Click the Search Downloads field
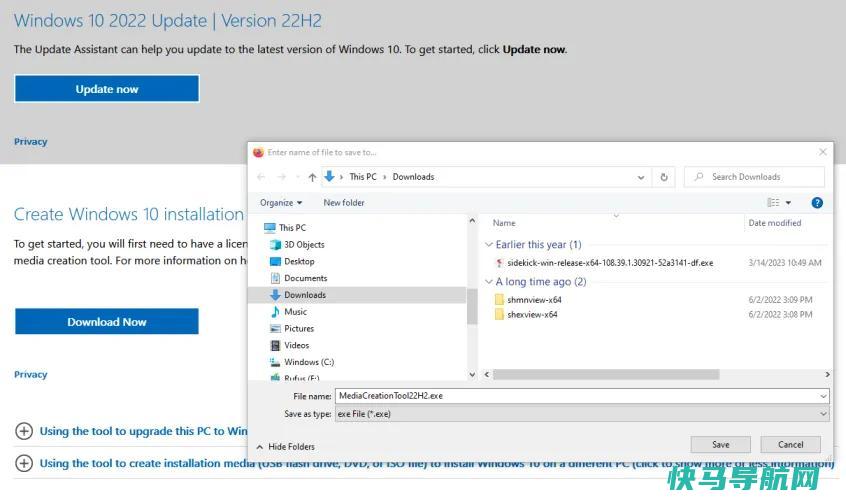Image resolution: width=846 pixels, height=500 pixels. click(x=754, y=177)
